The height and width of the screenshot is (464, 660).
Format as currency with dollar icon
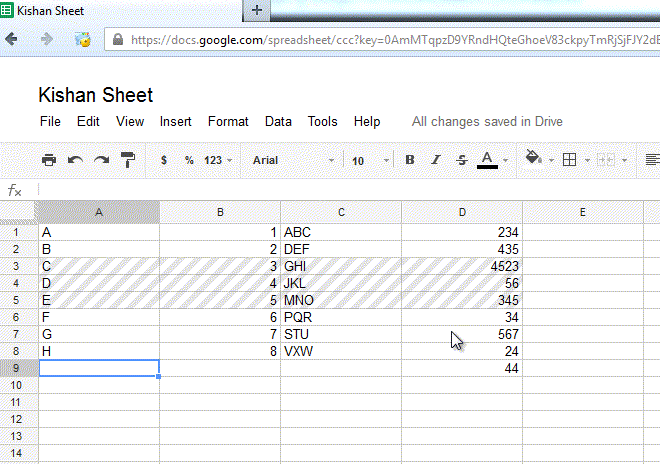pos(164,160)
